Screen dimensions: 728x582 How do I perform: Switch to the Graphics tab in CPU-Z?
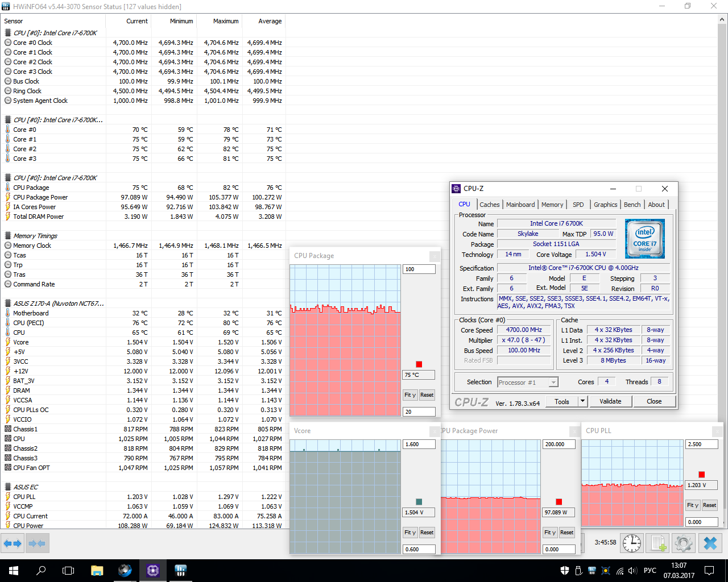(x=605, y=205)
